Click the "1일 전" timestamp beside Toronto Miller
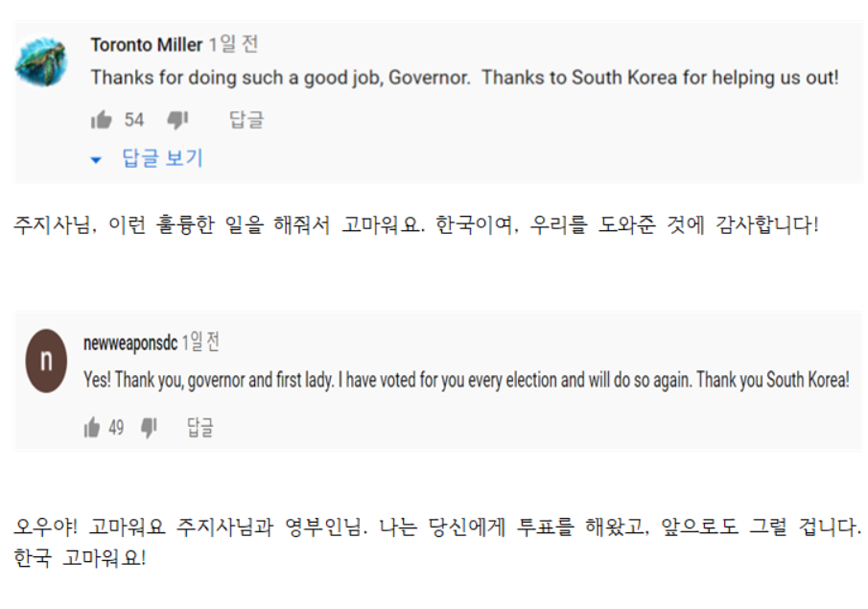Image resolution: width=868 pixels, height=609 pixels. point(233,45)
